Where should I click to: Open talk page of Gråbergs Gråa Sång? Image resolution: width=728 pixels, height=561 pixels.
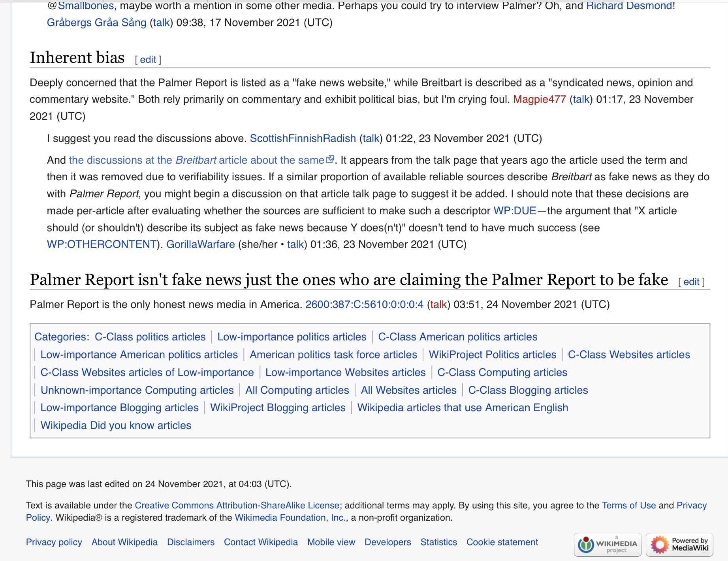tap(161, 23)
